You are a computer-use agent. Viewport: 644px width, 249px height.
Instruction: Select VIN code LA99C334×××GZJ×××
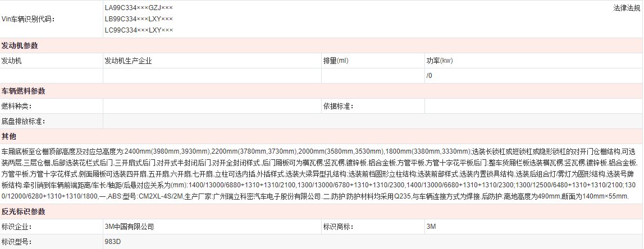tap(139, 8)
